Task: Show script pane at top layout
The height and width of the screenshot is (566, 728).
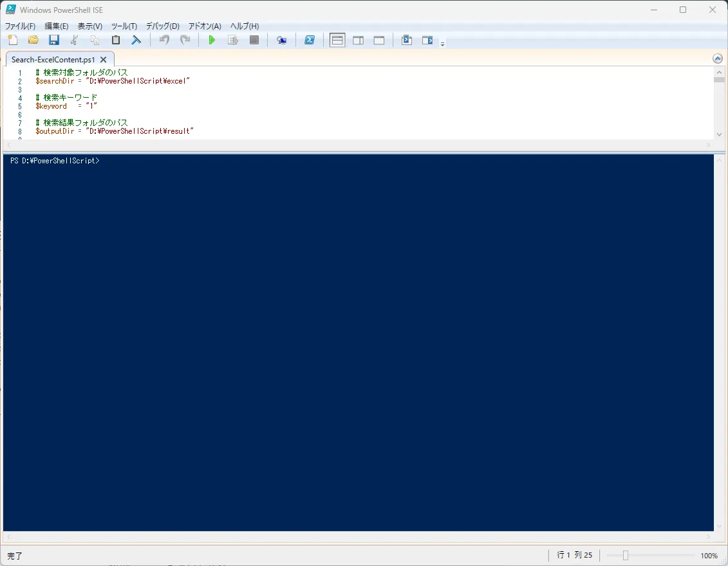Action: click(337, 40)
